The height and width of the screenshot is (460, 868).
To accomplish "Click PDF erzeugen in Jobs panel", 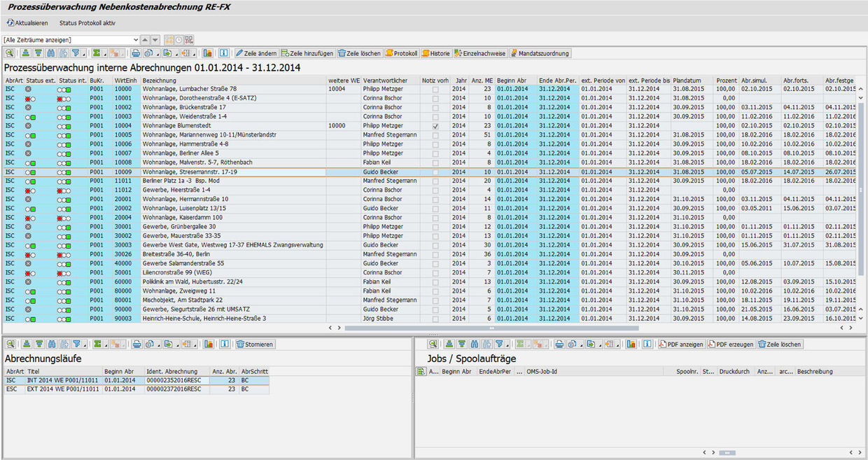I will pos(731,344).
